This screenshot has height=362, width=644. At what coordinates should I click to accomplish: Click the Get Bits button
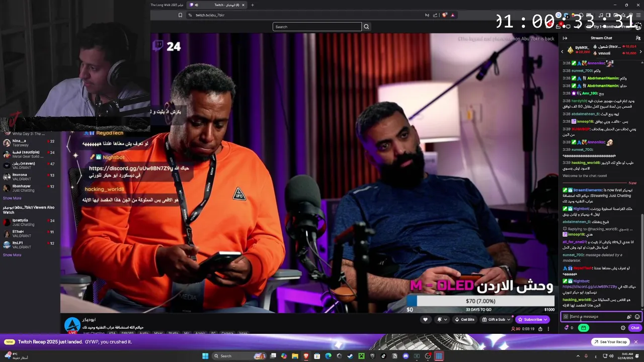[464, 319]
